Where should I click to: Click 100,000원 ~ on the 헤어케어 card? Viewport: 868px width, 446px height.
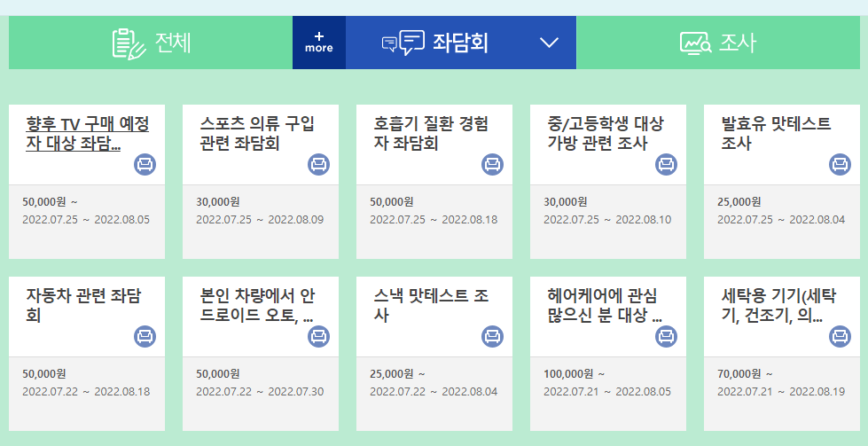[574, 374]
